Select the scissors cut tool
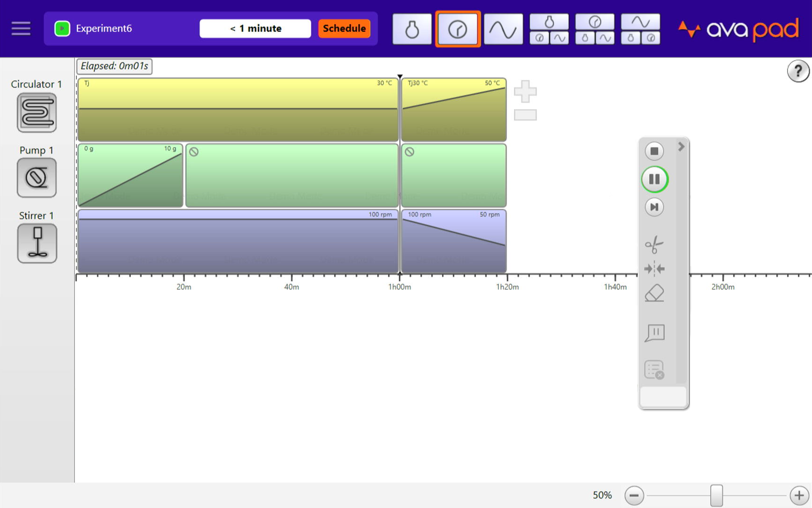The image size is (812, 508). pyautogui.click(x=654, y=244)
